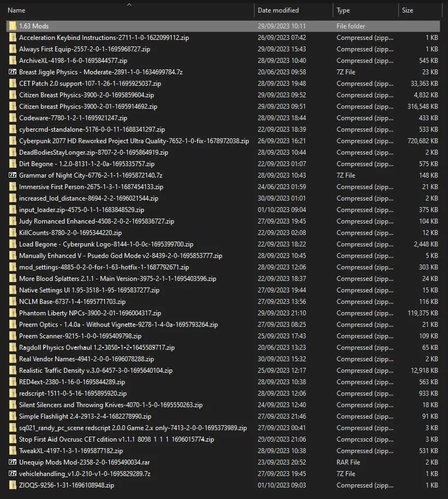Select Acceleration Keybind Instructions zip file name
The width and height of the screenshot is (448, 499).
point(104,38)
